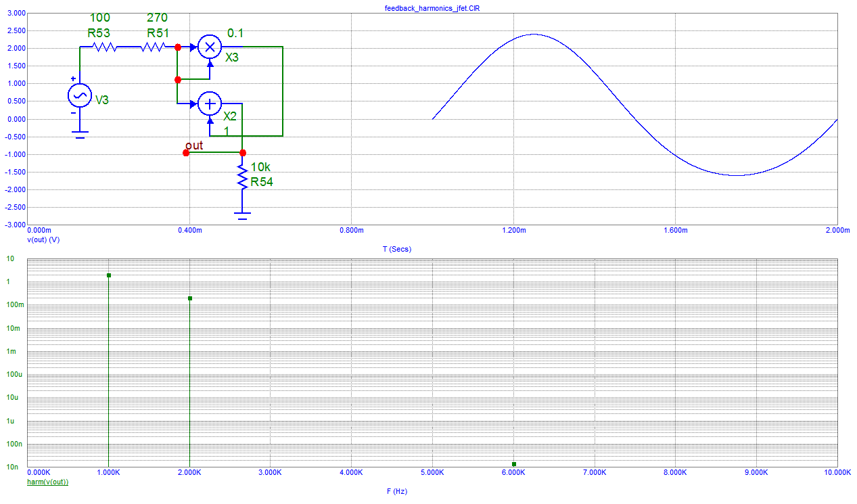Click the 10k value next to R54
The height and width of the screenshot is (504, 857).
tap(261, 167)
